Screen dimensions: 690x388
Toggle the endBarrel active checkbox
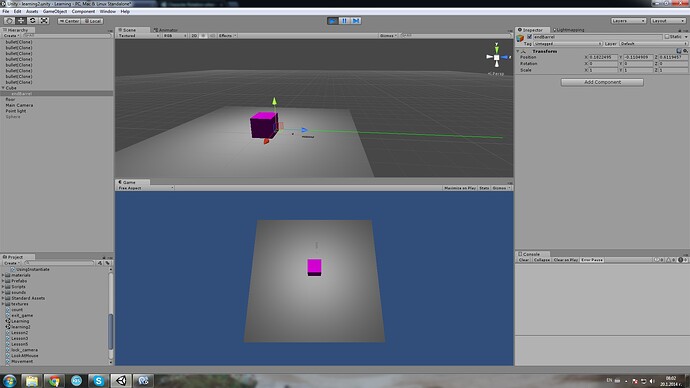tap(529, 37)
